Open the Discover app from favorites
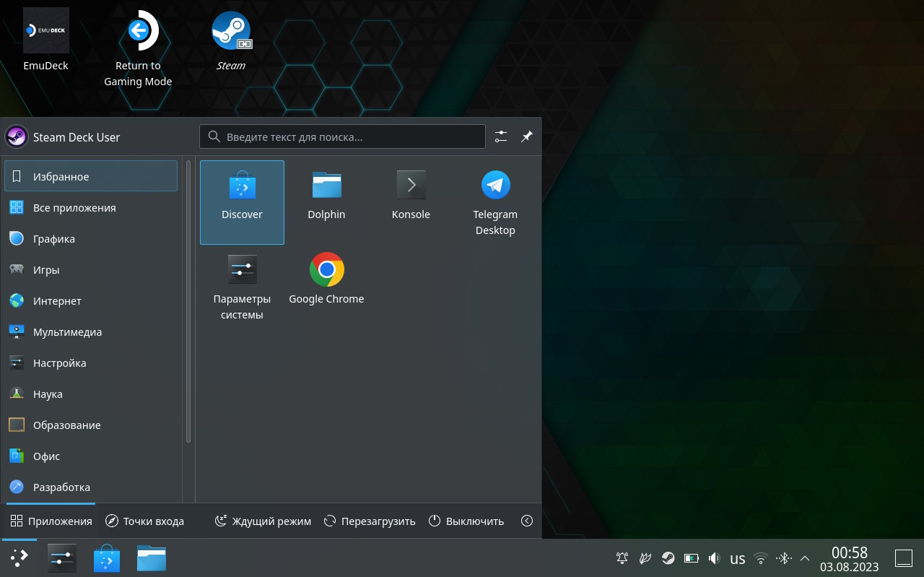Screen dimensions: 924x577 242,202
